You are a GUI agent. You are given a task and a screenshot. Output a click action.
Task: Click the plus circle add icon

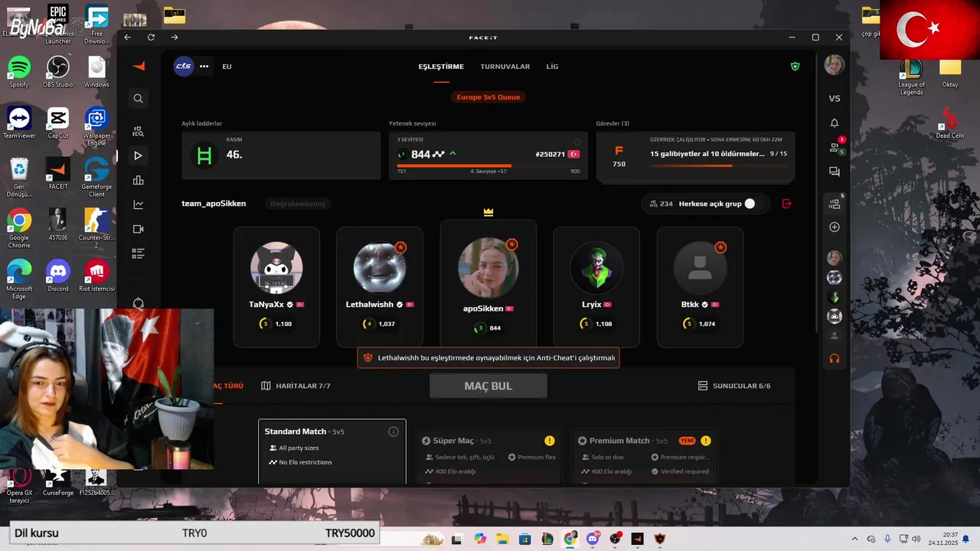pyautogui.click(x=835, y=227)
